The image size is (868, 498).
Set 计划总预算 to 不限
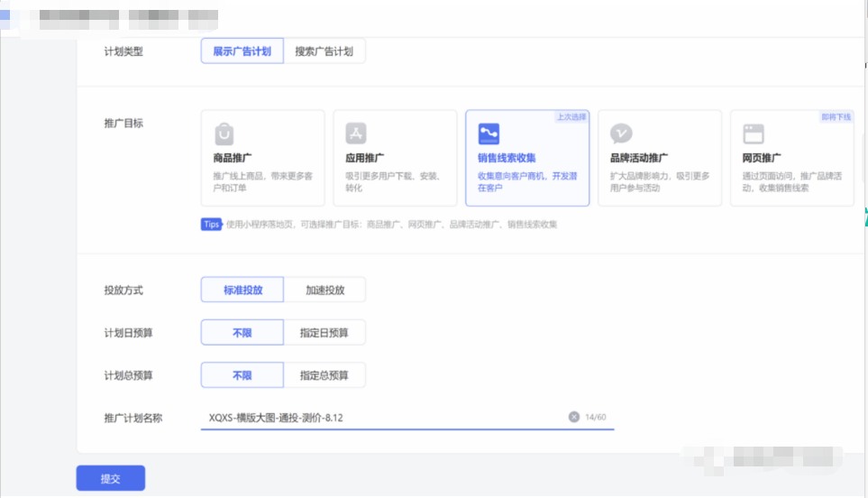[x=242, y=375]
